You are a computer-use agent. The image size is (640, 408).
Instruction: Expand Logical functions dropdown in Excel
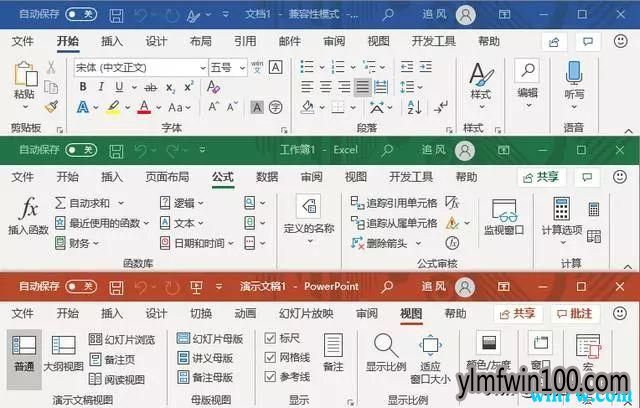[x=200, y=203]
